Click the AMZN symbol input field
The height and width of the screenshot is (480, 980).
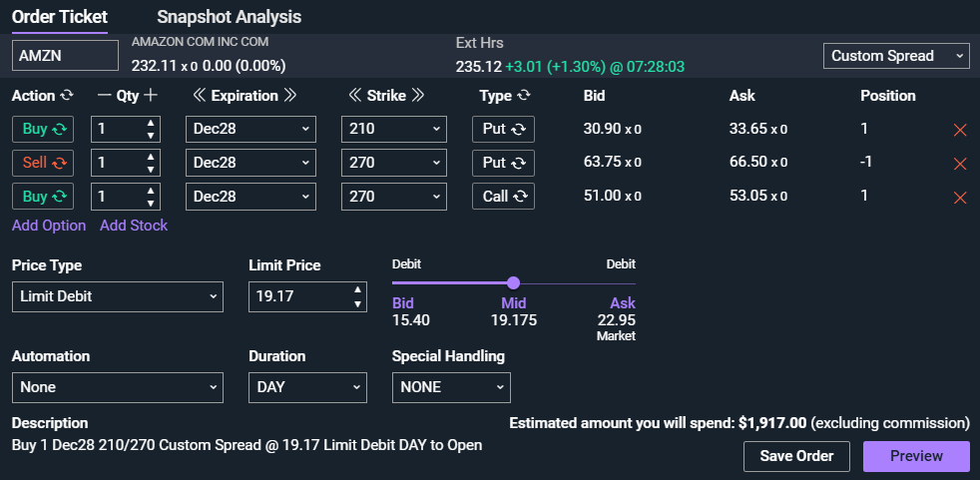point(65,56)
